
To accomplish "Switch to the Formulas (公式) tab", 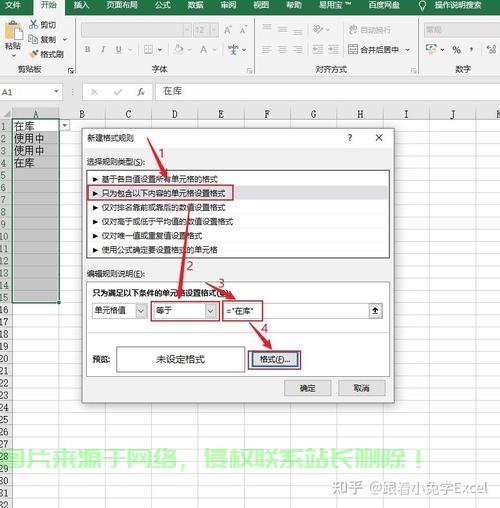I will pos(163,5).
